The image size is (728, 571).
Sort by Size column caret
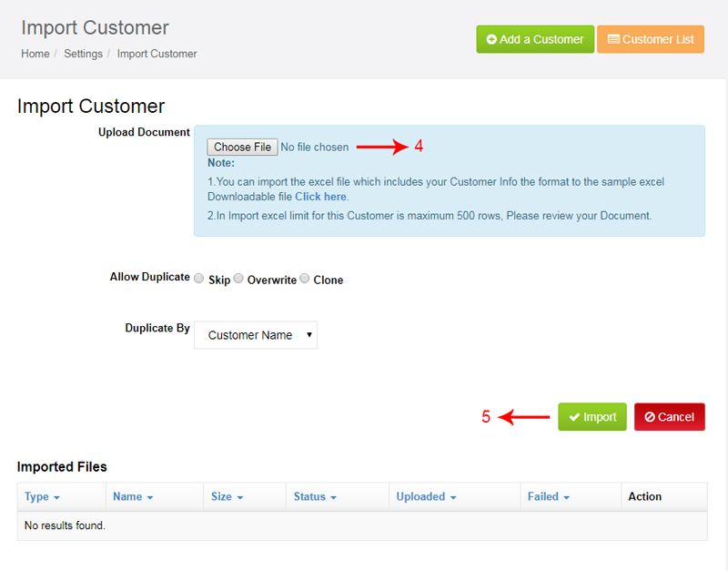coord(240,497)
